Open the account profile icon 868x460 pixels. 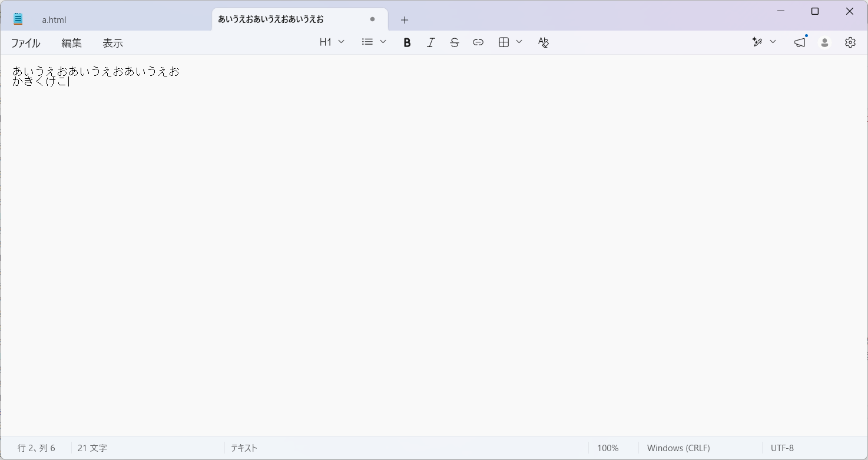(824, 42)
